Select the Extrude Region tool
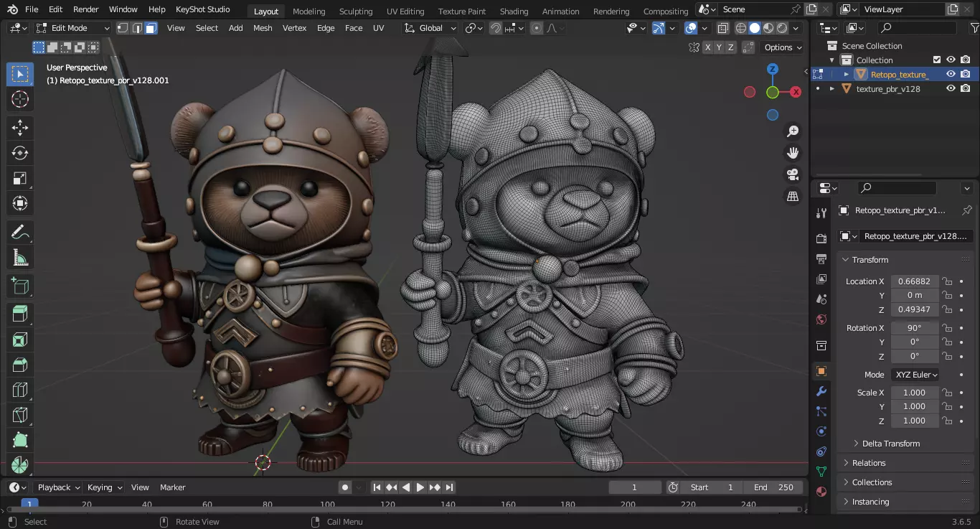Screen dimensions: 980x529 [x=20, y=314]
